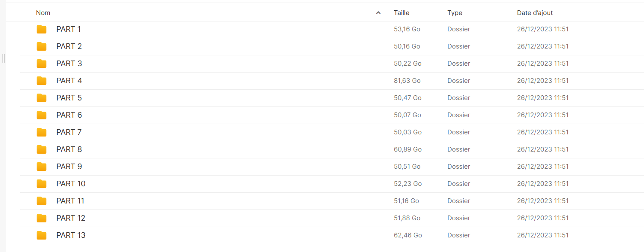Screen dimensions: 644x252
Task: Click the PART 9 folder icon
Action: 42,167
